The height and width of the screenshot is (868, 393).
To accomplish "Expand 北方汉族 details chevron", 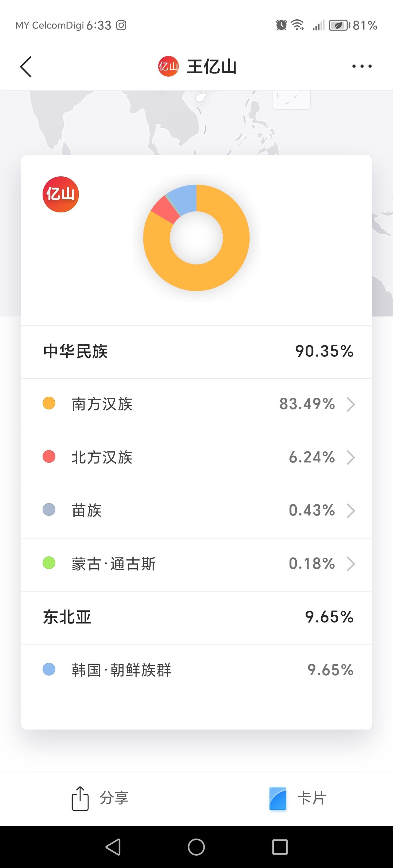I will [x=351, y=458].
